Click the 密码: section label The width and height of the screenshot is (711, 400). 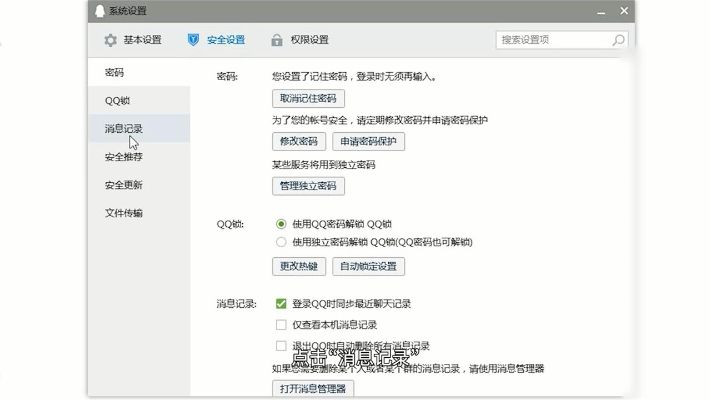point(227,77)
